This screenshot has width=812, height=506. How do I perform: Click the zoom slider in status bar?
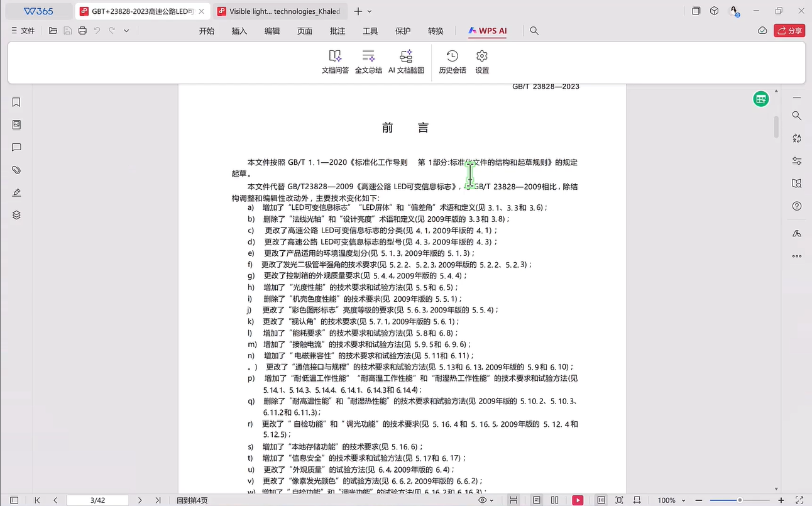coord(740,500)
